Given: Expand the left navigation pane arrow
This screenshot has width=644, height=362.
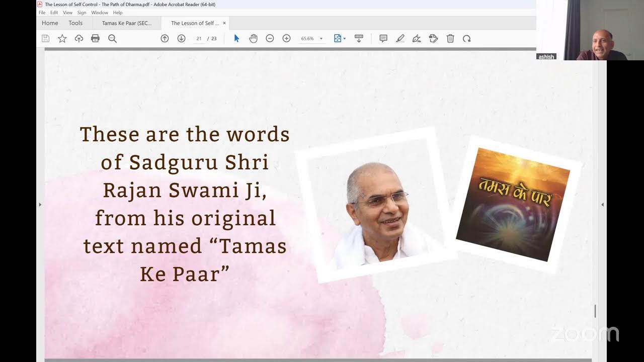Looking at the screenshot, I should (40, 205).
